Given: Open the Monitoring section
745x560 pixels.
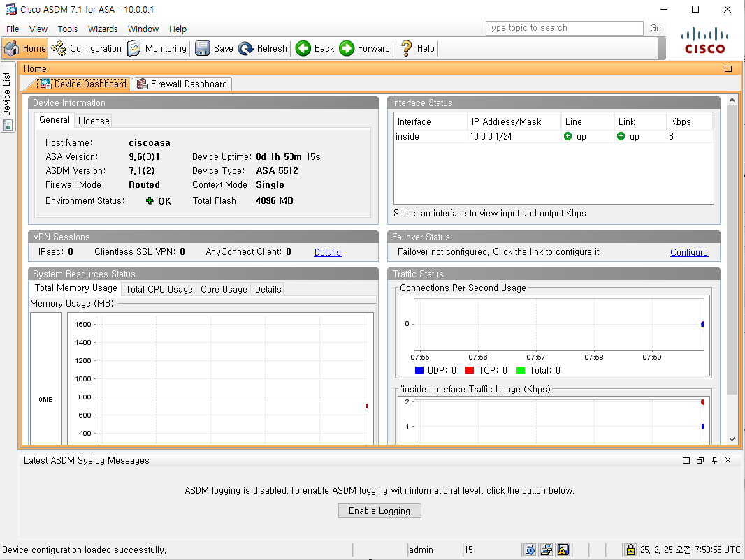Looking at the screenshot, I should [x=157, y=48].
